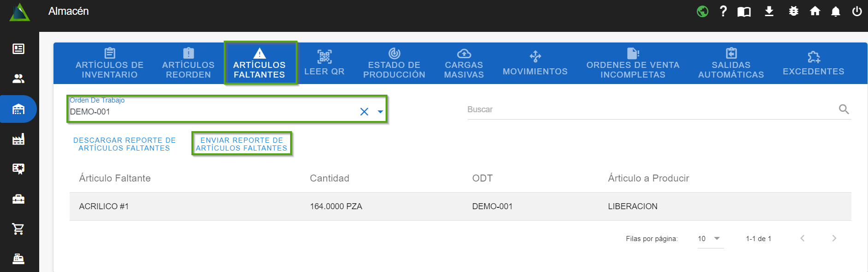This screenshot has height=272, width=868.
Task: Click the download icon in top bar
Action: pyautogui.click(x=769, y=11)
